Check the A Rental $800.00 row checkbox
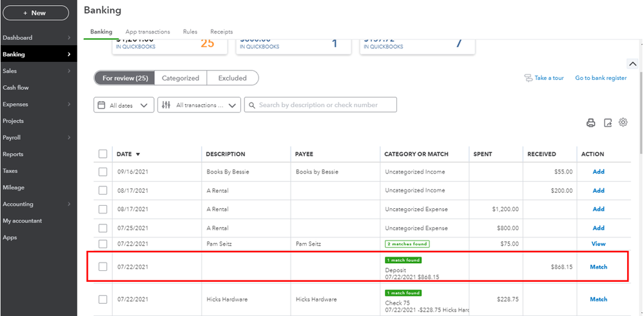The image size is (644, 316). pyautogui.click(x=102, y=228)
